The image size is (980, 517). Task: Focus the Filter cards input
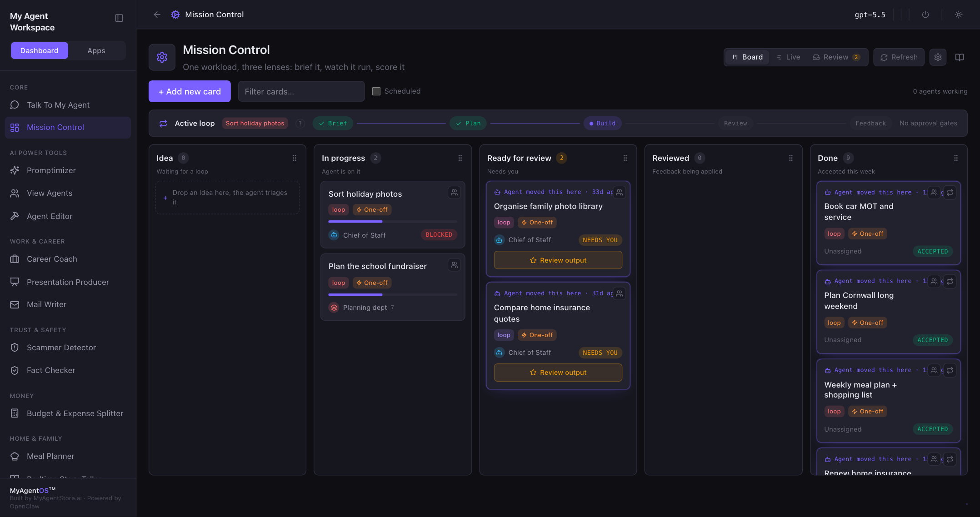(x=301, y=91)
